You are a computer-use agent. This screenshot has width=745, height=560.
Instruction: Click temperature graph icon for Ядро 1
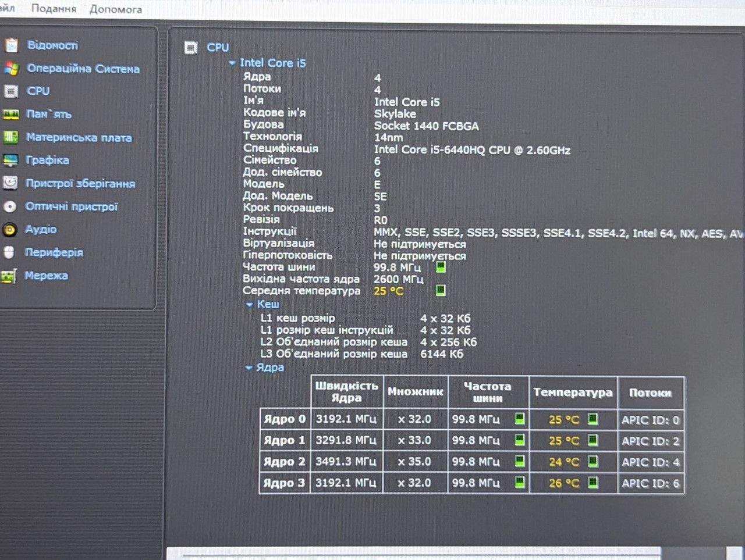click(x=593, y=440)
